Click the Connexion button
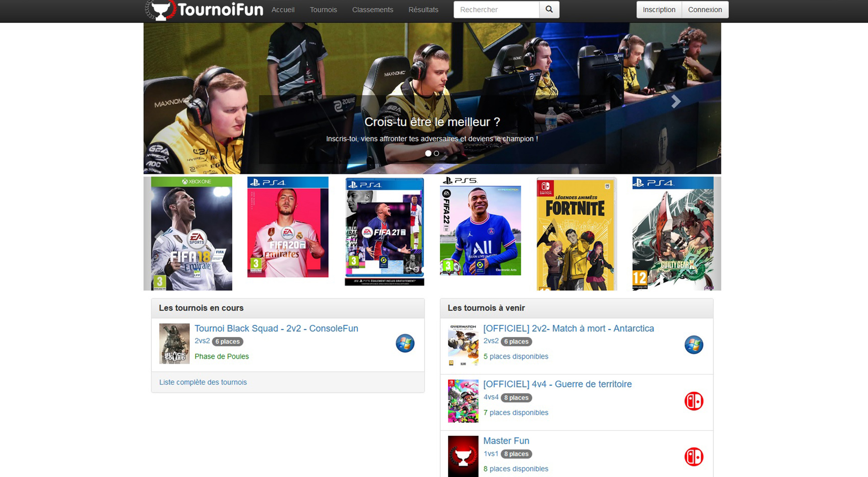The width and height of the screenshot is (868, 477). tap(705, 9)
